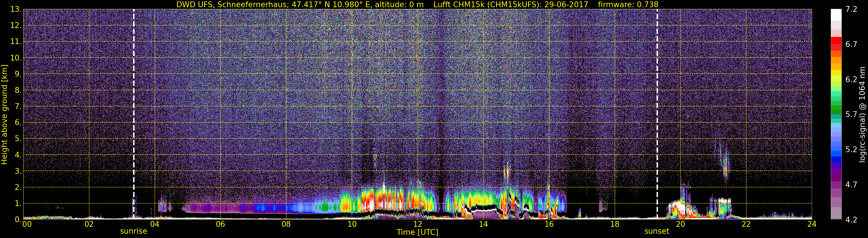Click the colorbar value '5.7'

coord(851,115)
